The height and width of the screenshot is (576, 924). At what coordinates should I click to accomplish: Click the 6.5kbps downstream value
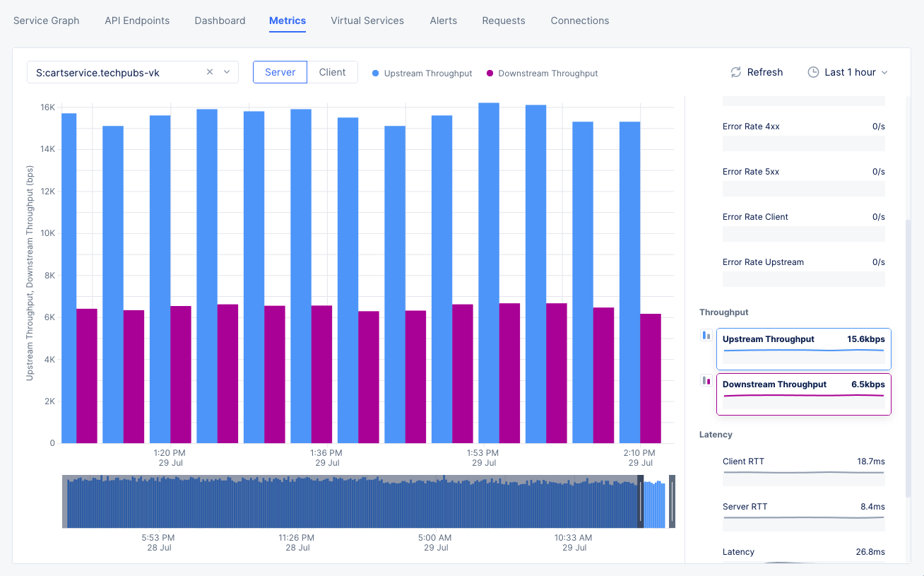(x=868, y=384)
